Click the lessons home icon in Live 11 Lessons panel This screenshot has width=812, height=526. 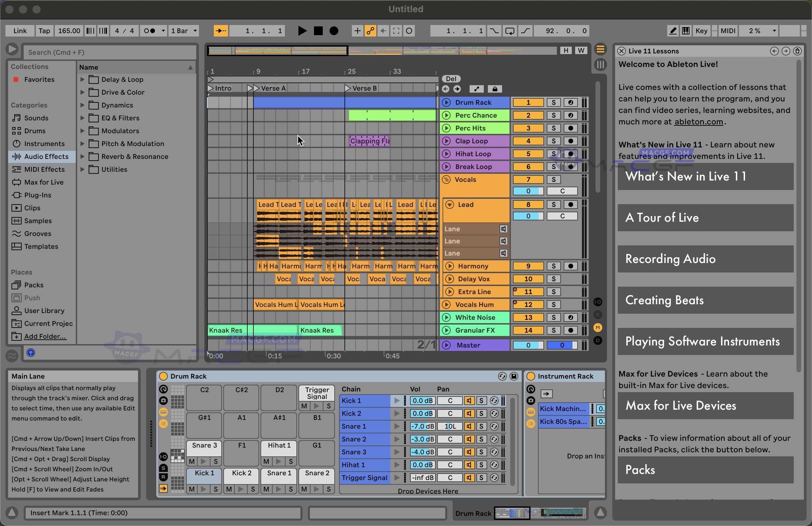pos(798,51)
